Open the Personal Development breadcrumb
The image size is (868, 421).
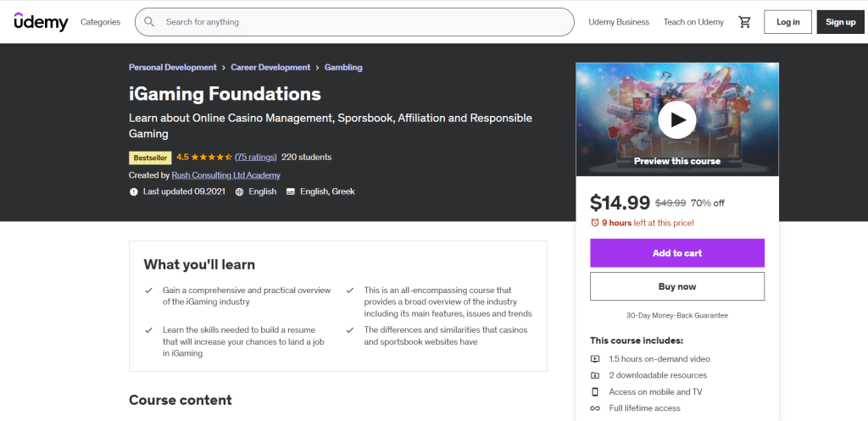point(173,68)
